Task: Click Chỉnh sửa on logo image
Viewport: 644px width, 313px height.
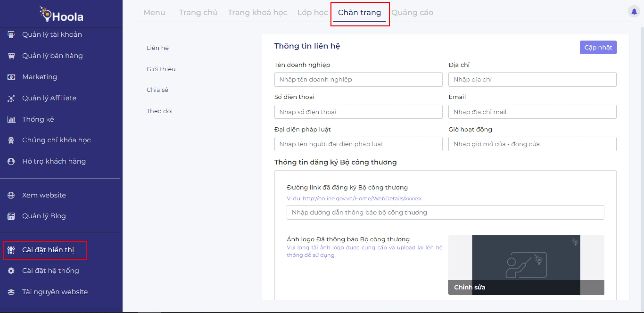Action: click(x=470, y=287)
